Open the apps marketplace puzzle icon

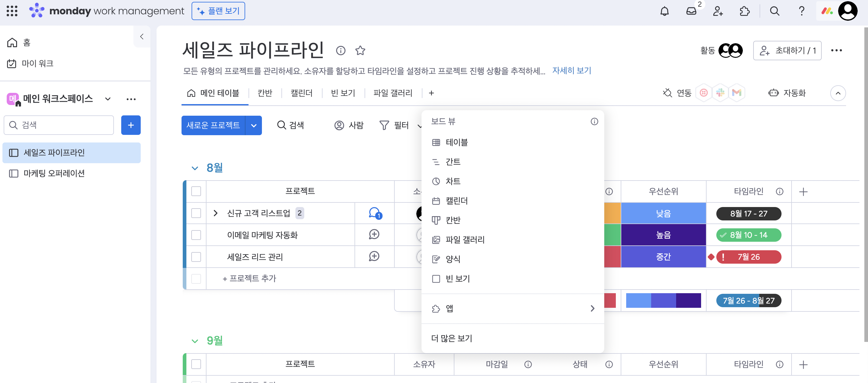pyautogui.click(x=744, y=11)
